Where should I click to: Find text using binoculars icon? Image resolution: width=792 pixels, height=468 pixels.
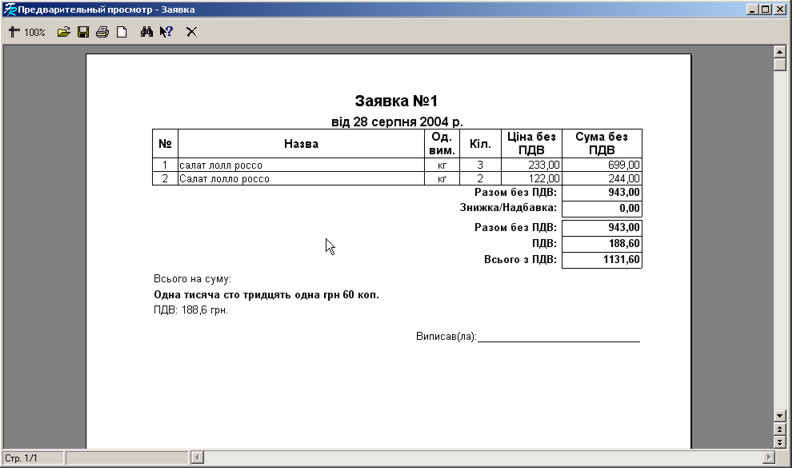[x=146, y=32]
